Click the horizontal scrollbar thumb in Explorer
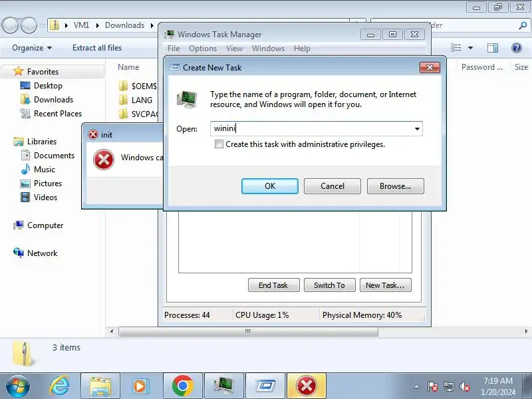Viewport: 532px width, 399px height. [x=248, y=331]
